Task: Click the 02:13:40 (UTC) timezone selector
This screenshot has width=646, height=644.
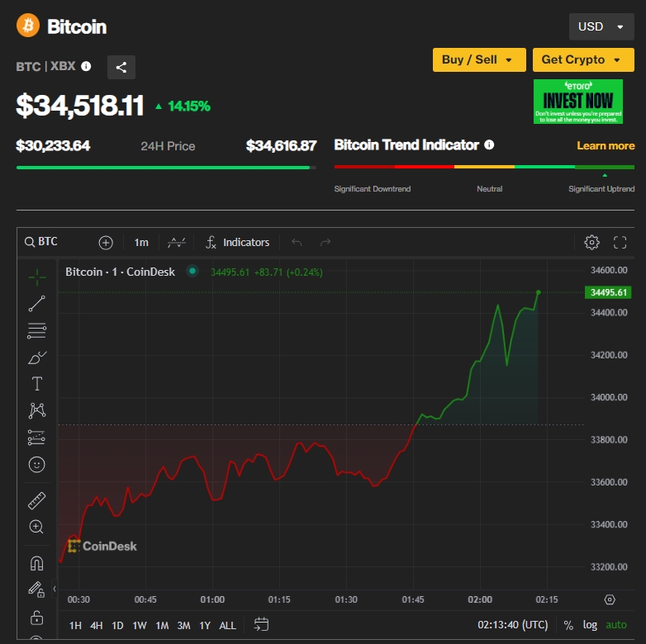Action: [x=512, y=625]
